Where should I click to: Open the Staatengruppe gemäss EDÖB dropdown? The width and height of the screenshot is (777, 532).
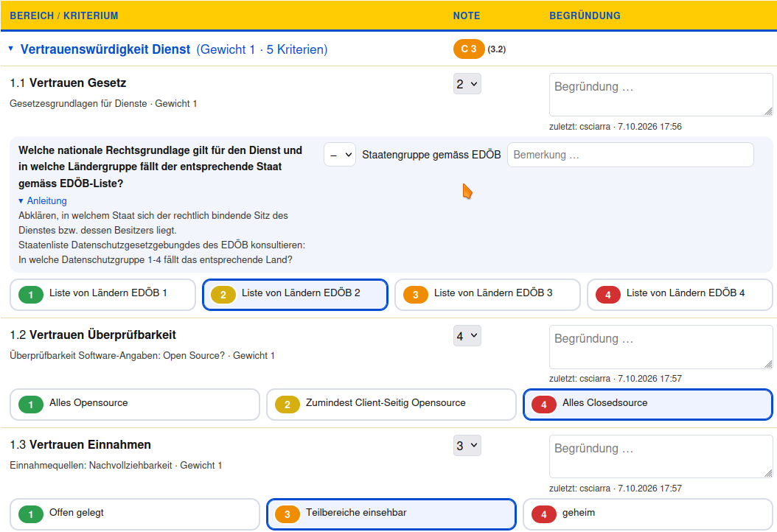[339, 155]
